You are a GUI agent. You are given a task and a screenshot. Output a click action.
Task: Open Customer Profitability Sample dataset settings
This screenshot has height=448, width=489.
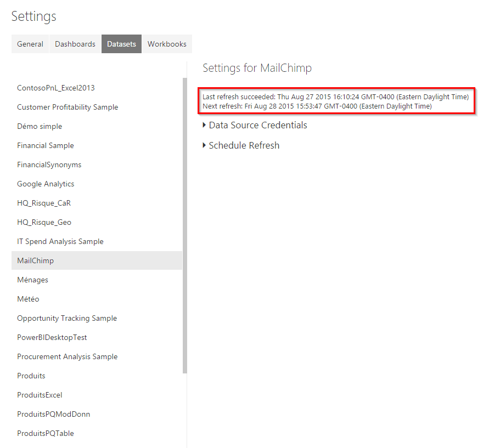click(x=68, y=107)
